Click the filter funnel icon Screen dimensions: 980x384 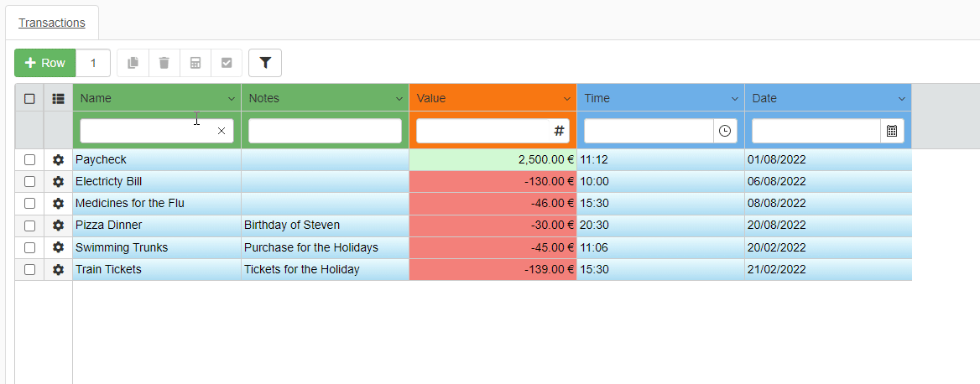tap(265, 63)
